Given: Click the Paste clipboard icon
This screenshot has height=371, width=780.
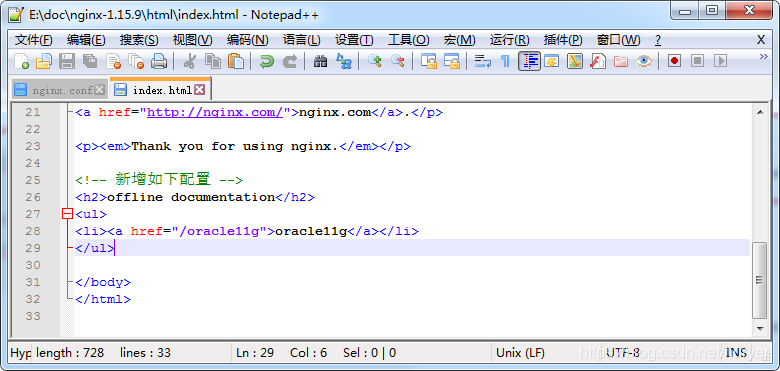Looking at the screenshot, I should [236, 61].
